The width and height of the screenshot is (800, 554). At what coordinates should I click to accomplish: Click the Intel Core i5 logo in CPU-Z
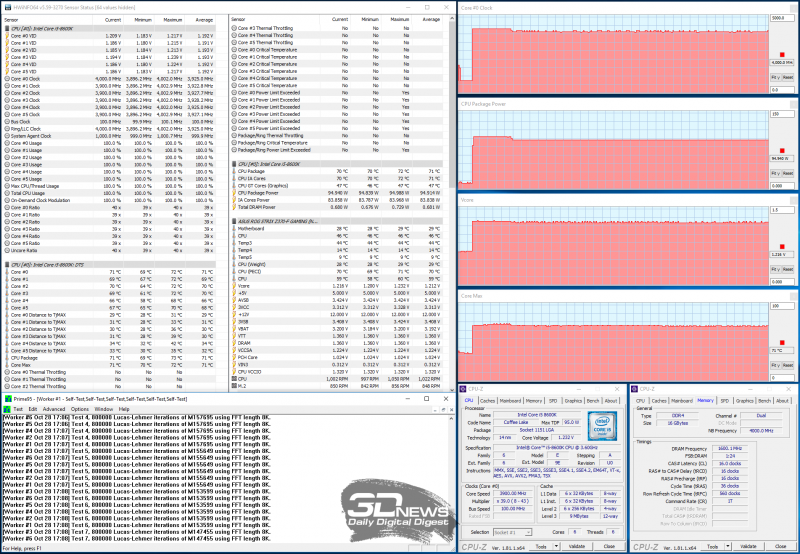(x=605, y=425)
